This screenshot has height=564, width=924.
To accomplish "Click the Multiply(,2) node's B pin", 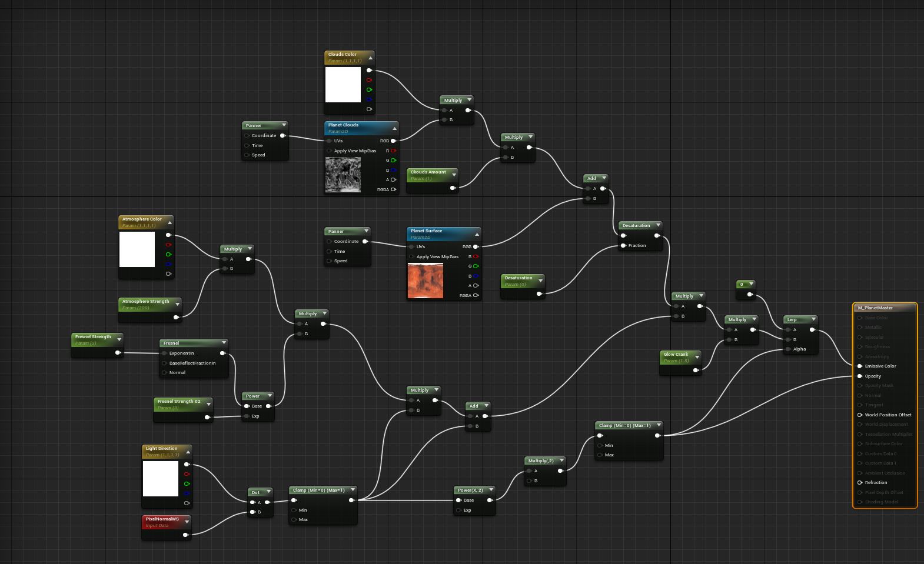I will point(530,481).
